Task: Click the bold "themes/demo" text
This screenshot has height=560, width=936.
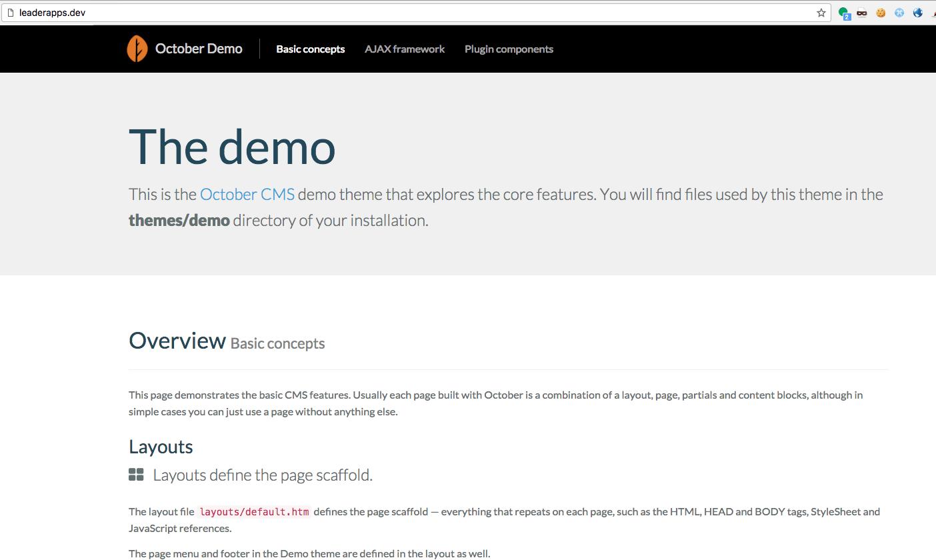Action: 179,221
